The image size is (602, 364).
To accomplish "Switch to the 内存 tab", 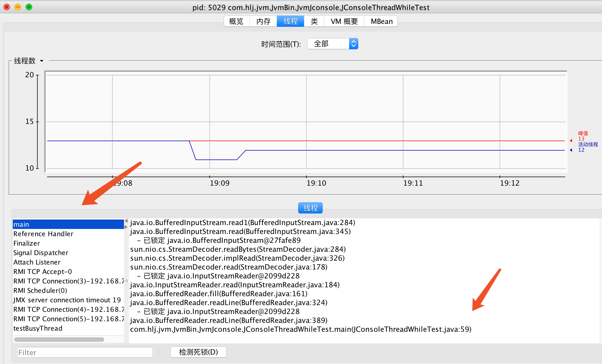I will [x=263, y=21].
